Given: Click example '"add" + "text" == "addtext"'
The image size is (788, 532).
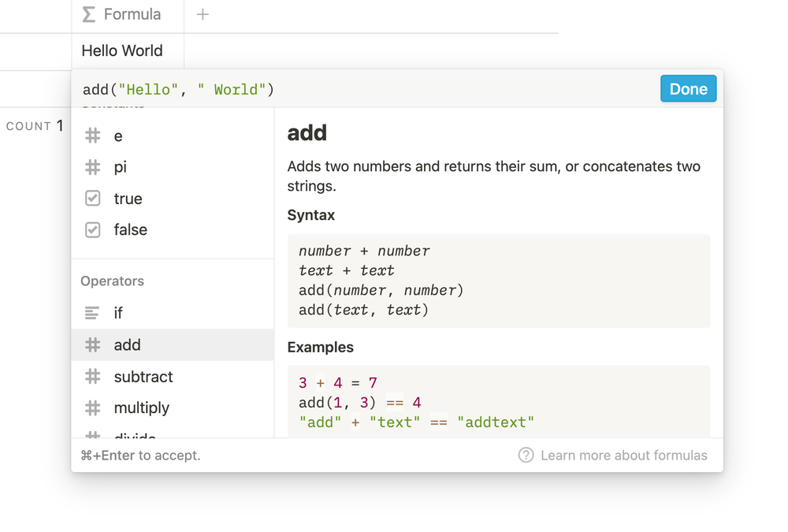Looking at the screenshot, I should (x=416, y=422).
